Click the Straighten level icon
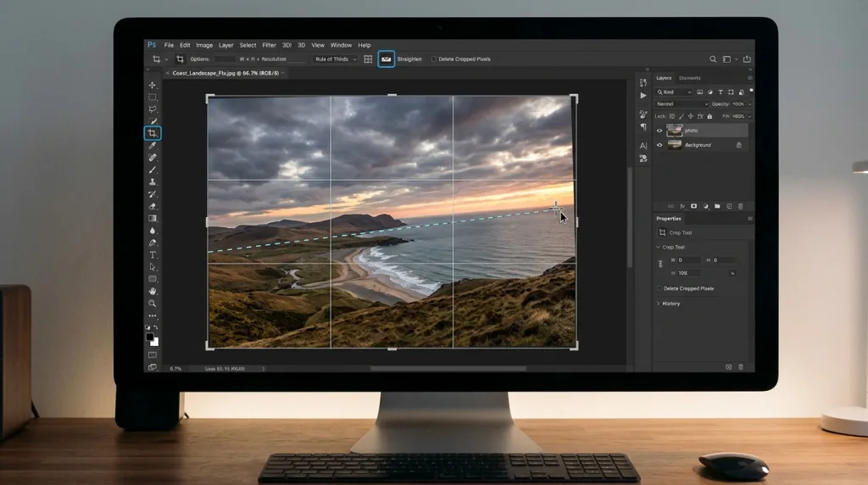Screen dimensions: 868x485 (x=387, y=59)
